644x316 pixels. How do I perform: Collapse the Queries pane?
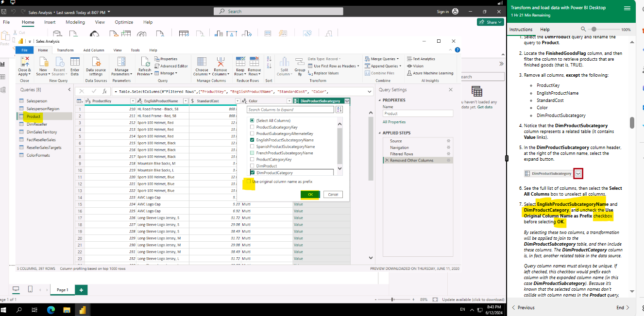coord(69,90)
